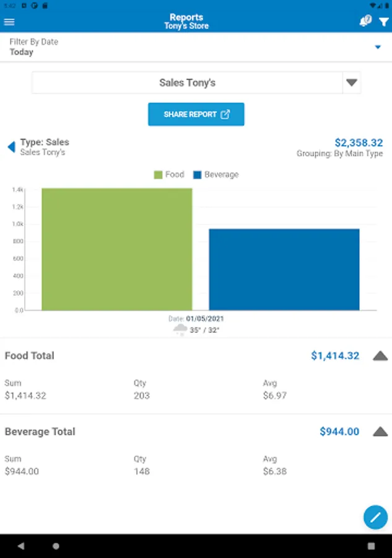Tap the pencil edit floating button

[375, 517]
